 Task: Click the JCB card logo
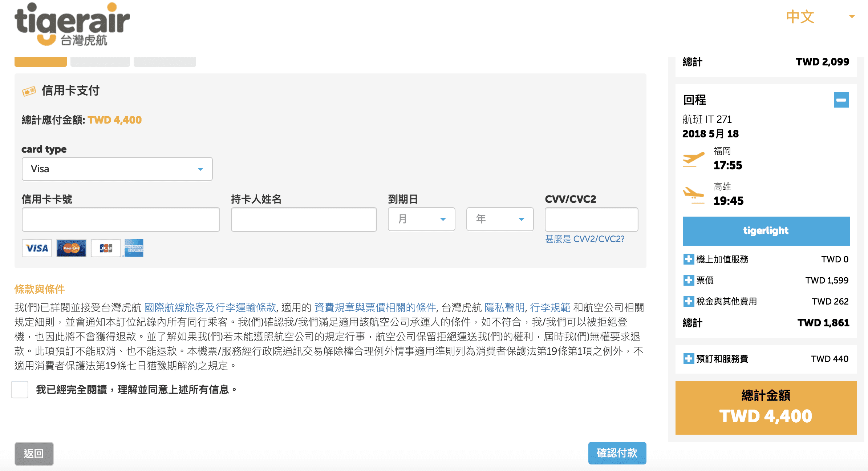(x=106, y=248)
